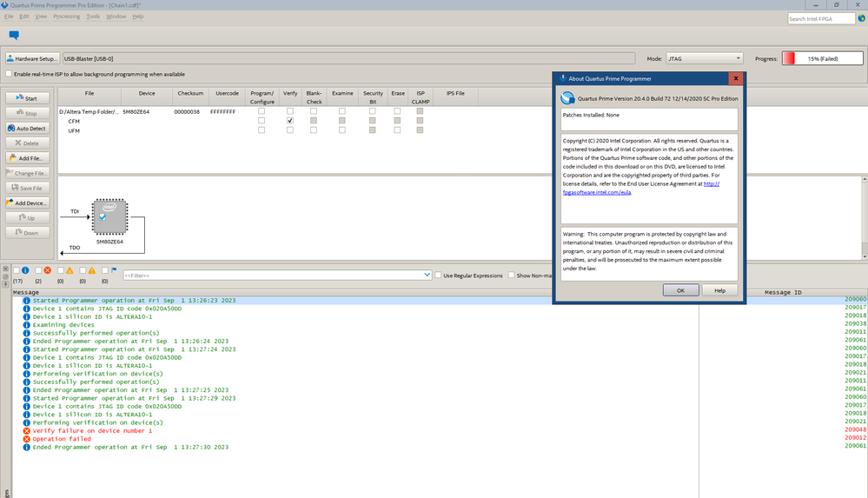
Task: Click the Down button in the sidebar
Action: (x=28, y=233)
